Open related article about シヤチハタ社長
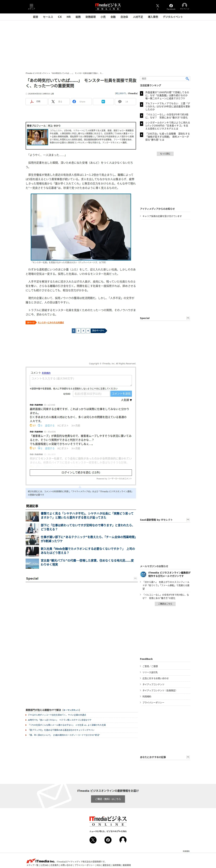Viewport: 216px width, 868px height. [x=87, y=515]
